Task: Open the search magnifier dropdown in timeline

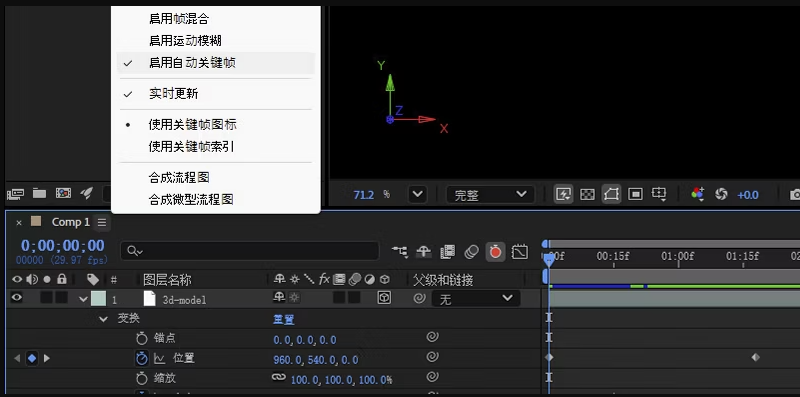Action: (x=135, y=251)
